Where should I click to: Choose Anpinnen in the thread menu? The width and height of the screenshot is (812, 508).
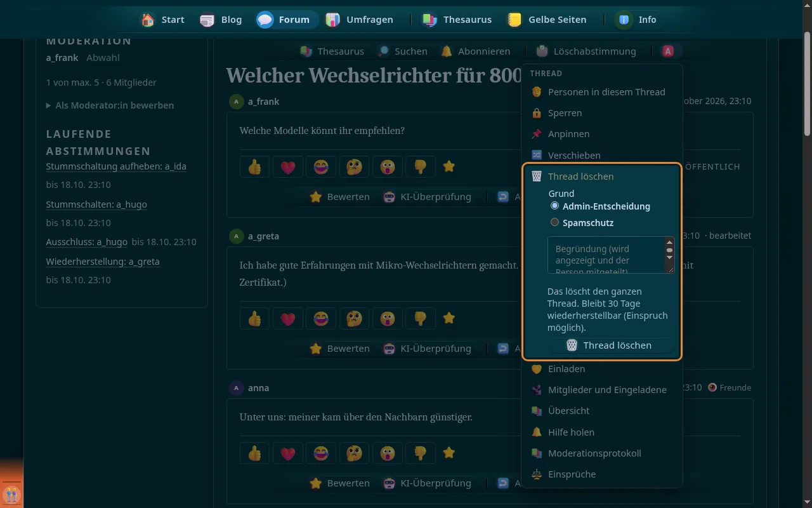point(601,134)
